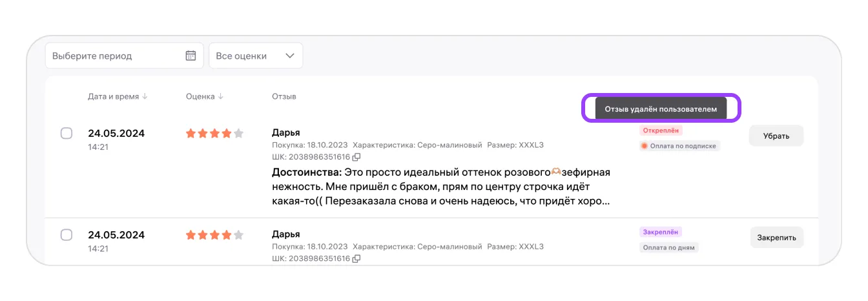Image resolution: width=868 pixels, height=301 pixels.
Task: Copy barcode ШК in first review
Action: (x=356, y=157)
